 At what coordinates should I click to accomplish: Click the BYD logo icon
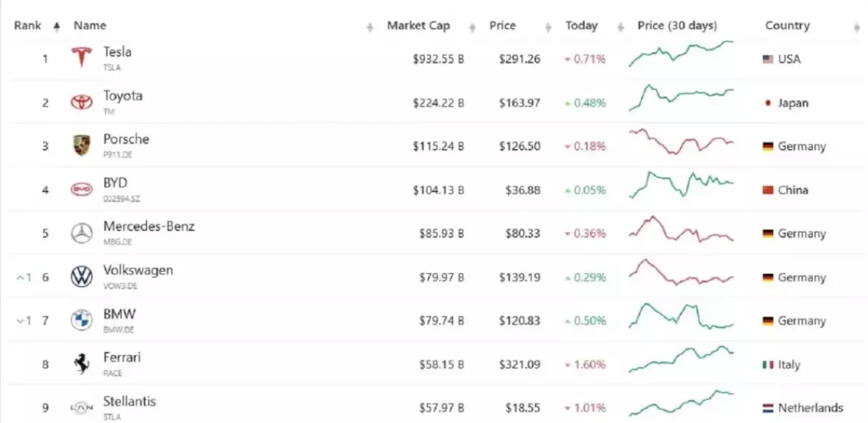(81, 189)
